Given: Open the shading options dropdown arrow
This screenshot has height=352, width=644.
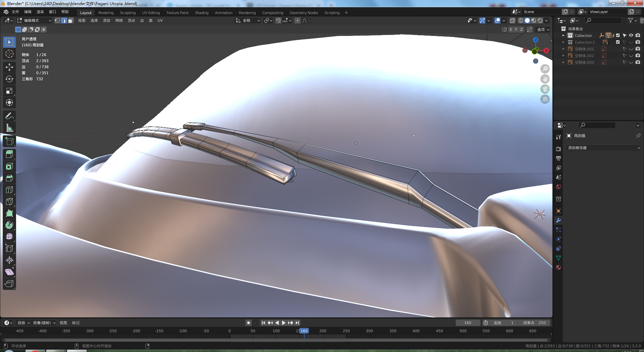Looking at the screenshot, I should tap(546, 20).
